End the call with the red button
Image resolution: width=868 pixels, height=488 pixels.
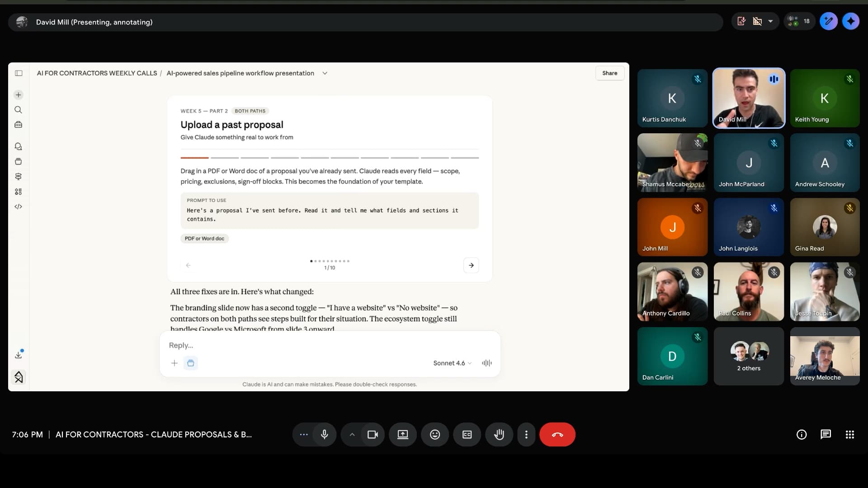(x=557, y=434)
